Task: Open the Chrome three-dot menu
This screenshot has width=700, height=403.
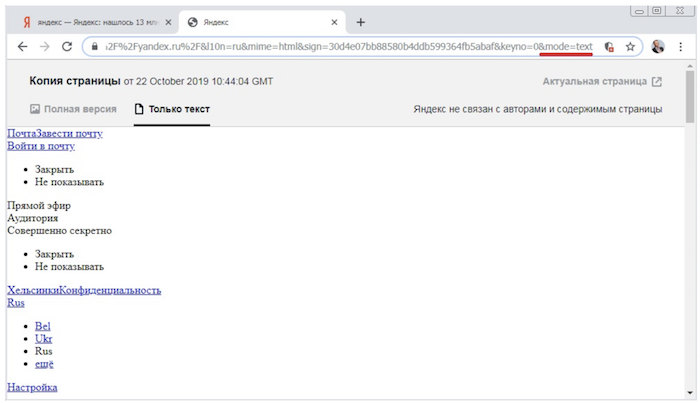Action: pos(680,46)
